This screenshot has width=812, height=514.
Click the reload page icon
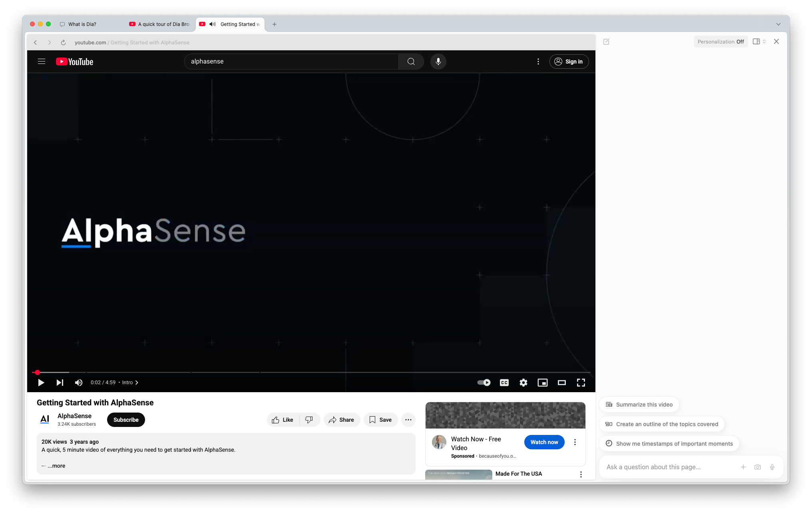coord(63,42)
